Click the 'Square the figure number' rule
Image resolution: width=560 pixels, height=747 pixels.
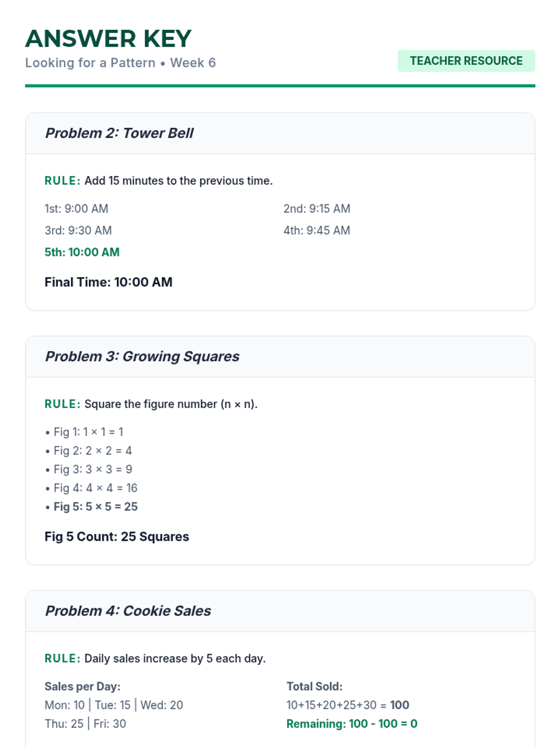[x=170, y=404]
